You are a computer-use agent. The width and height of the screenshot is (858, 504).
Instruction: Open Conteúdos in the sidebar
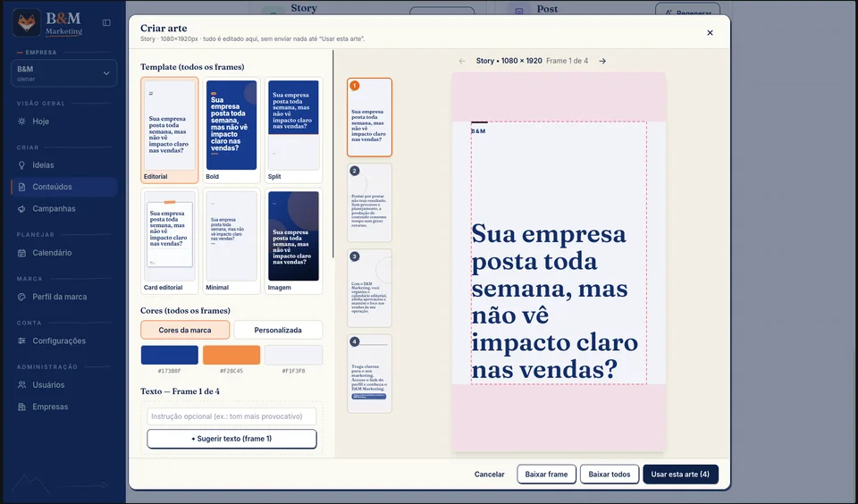click(64, 187)
